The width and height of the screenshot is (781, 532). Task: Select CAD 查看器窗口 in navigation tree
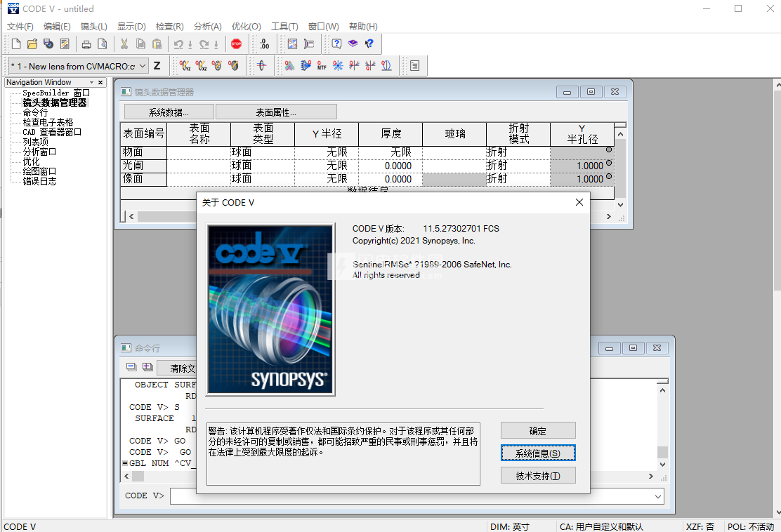pos(52,132)
